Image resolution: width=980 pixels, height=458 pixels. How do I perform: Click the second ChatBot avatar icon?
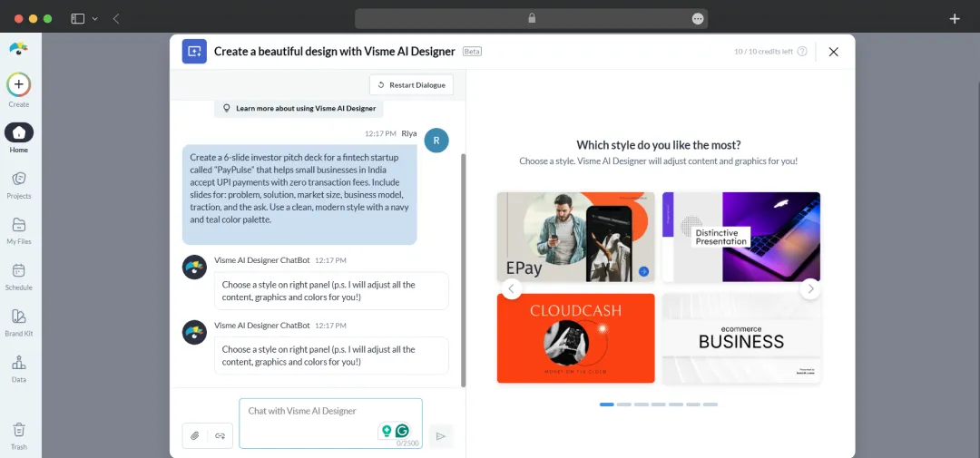tap(194, 332)
